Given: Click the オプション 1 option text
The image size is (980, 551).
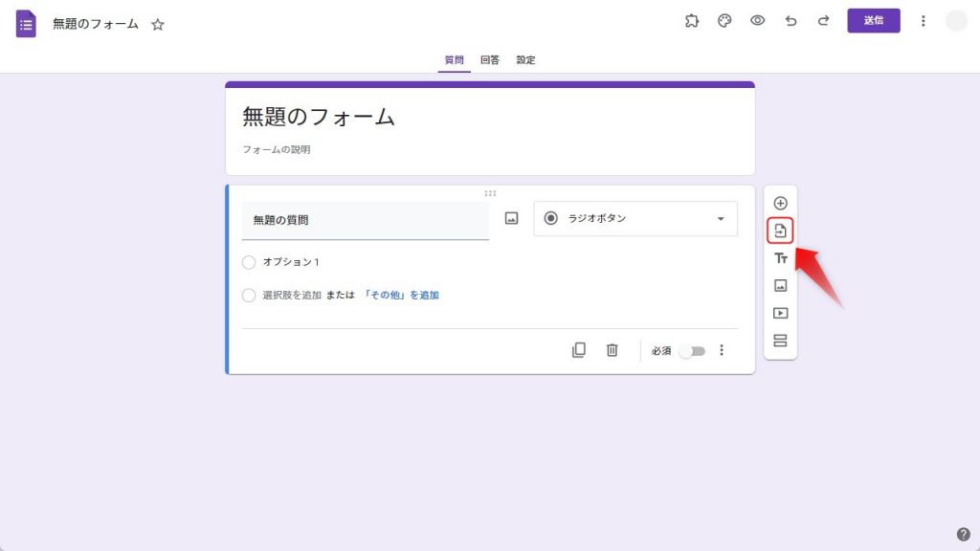Looking at the screenshot, I should click(291, 262).
